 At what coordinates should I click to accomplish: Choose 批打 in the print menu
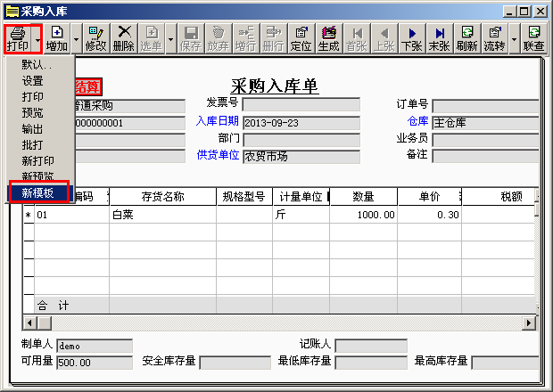coord(40,144)
